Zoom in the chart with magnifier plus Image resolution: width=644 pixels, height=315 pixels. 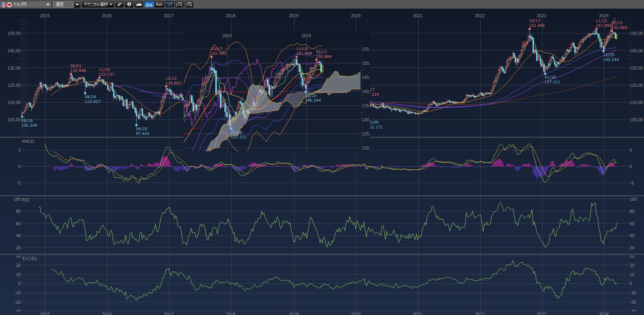(x=189, y=4)
